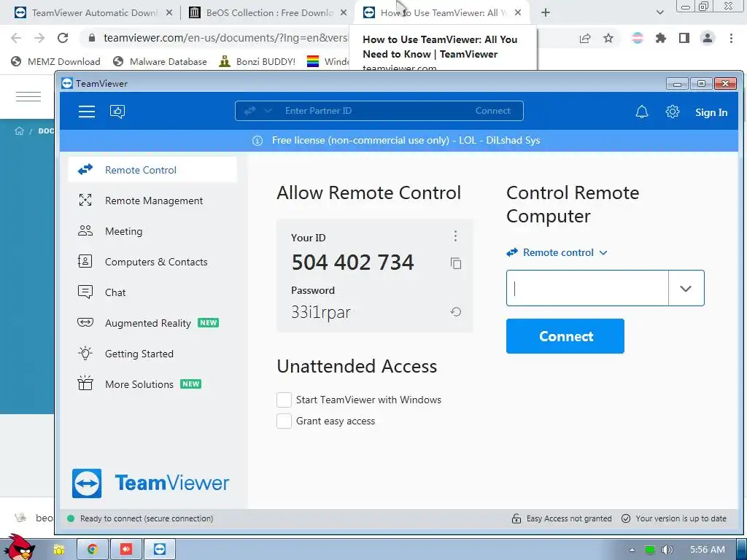
Task: Click the info icon in license banner
Action: pos(258,141)
